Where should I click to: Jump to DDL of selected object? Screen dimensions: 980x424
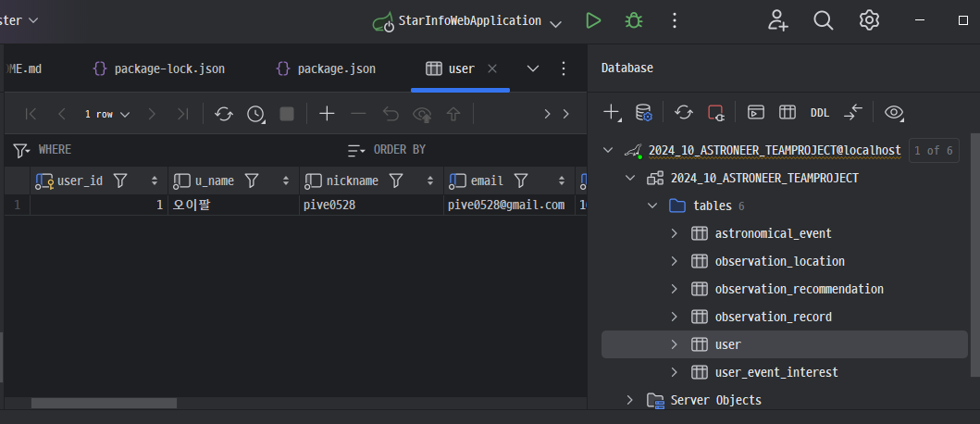click(819, 113)
